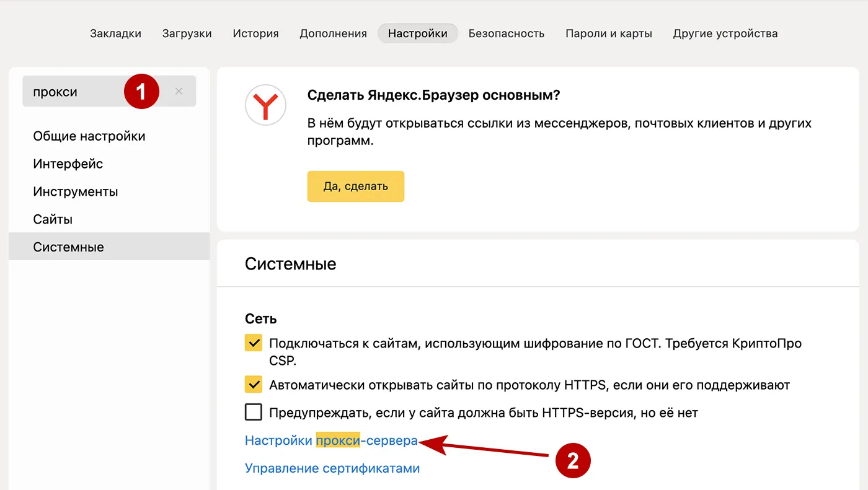The image size is (868, 490).
Task: View Другие устройства
Action: click(725, 33)
